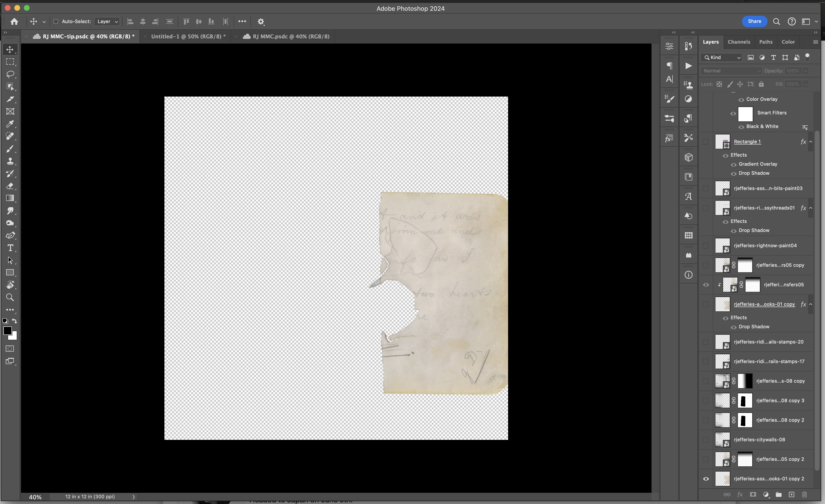The height and width of the screenshot is (504, 825).
Task: Select the Object Selection tool
Action: tap(10, 87)
